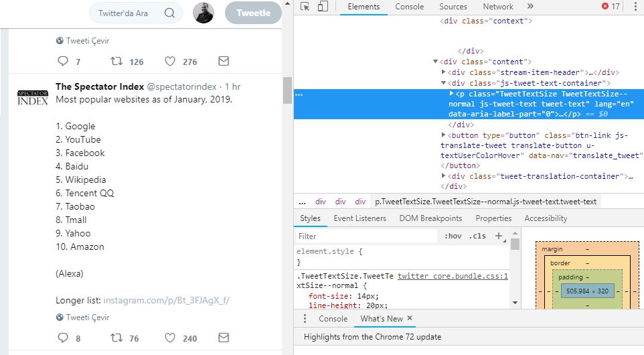
Task: Click the breadcrumb ellipsis in the Elements path
Action: [x=303, y=202]
